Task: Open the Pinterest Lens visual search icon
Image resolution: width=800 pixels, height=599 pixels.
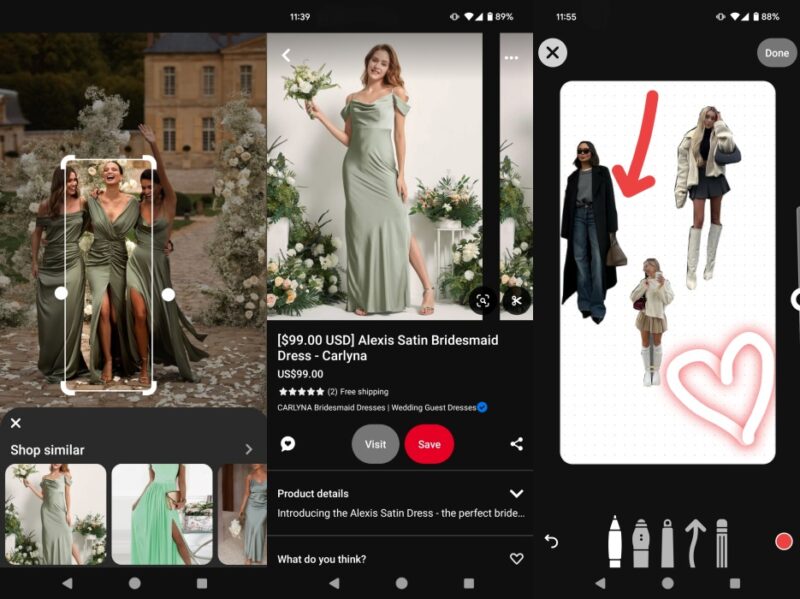Action: pos(483,300)
